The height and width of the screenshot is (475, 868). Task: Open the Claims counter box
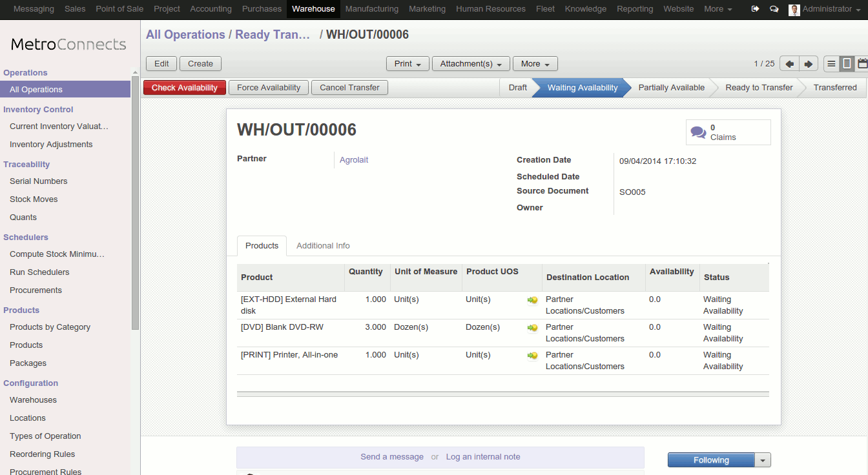[x=728, y=132]
